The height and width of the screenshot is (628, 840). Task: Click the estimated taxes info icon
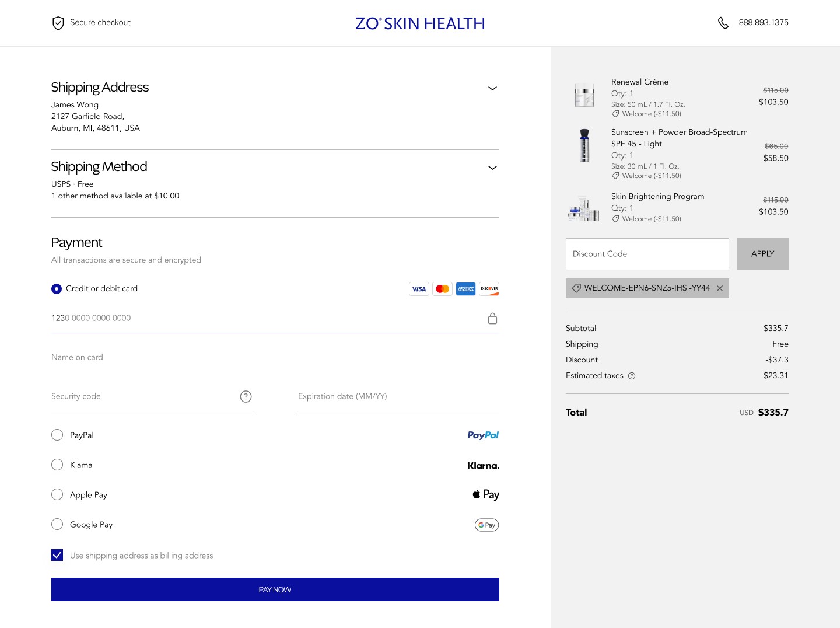click(631, 376)
